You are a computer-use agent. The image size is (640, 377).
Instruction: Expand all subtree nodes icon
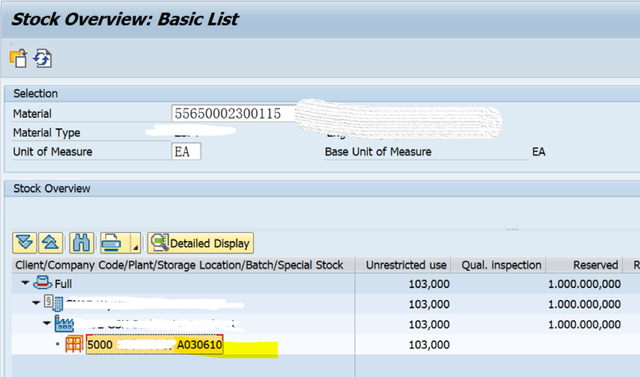tap(24, 243)
